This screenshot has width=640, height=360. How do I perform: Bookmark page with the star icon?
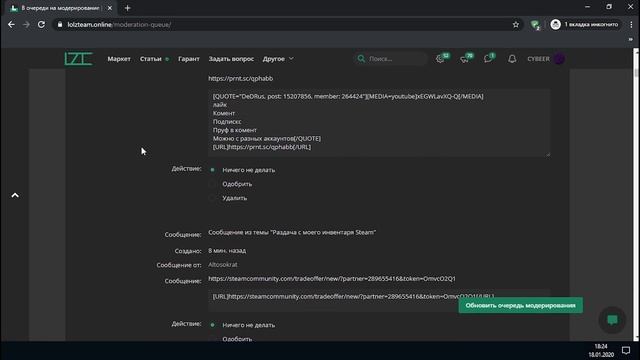[516, 24]
